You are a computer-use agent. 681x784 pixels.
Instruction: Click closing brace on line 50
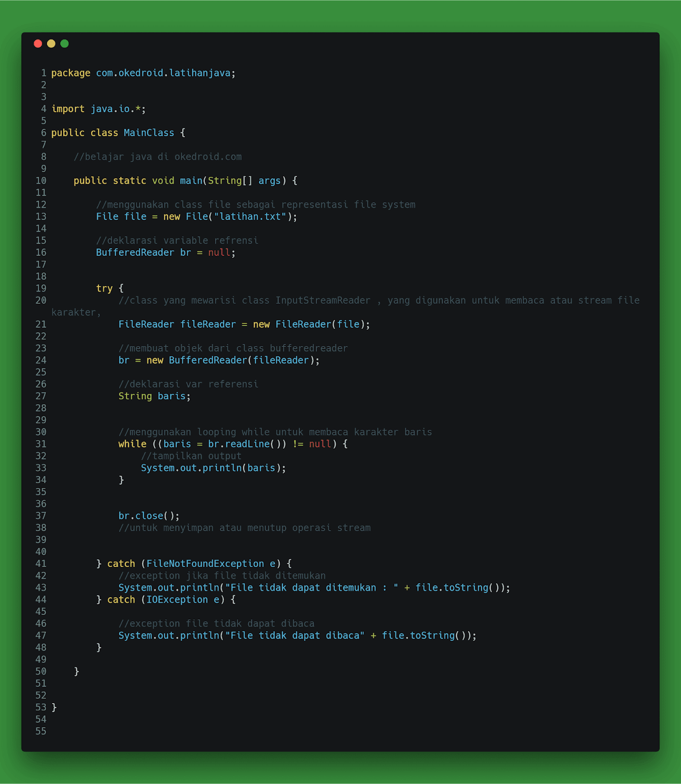point(76,672)
